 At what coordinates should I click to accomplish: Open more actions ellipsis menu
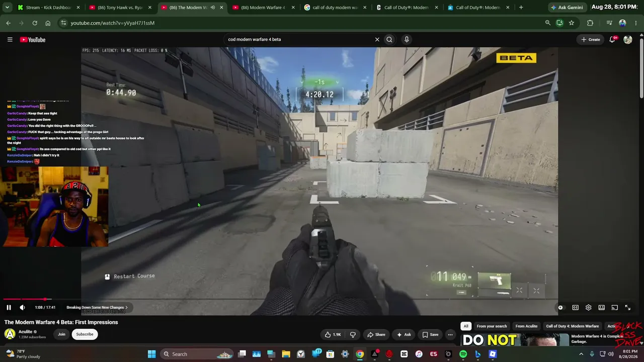pos(450,334)
